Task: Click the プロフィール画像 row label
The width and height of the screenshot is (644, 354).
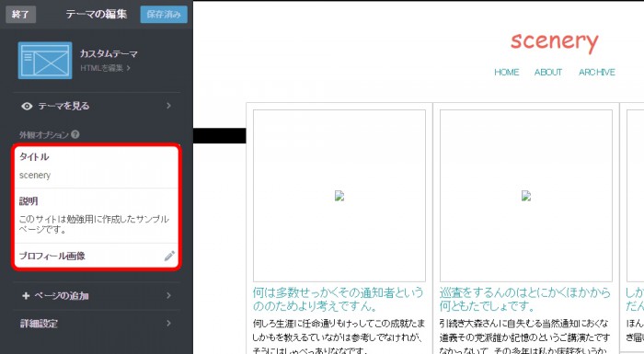Action: click(52, 256)
